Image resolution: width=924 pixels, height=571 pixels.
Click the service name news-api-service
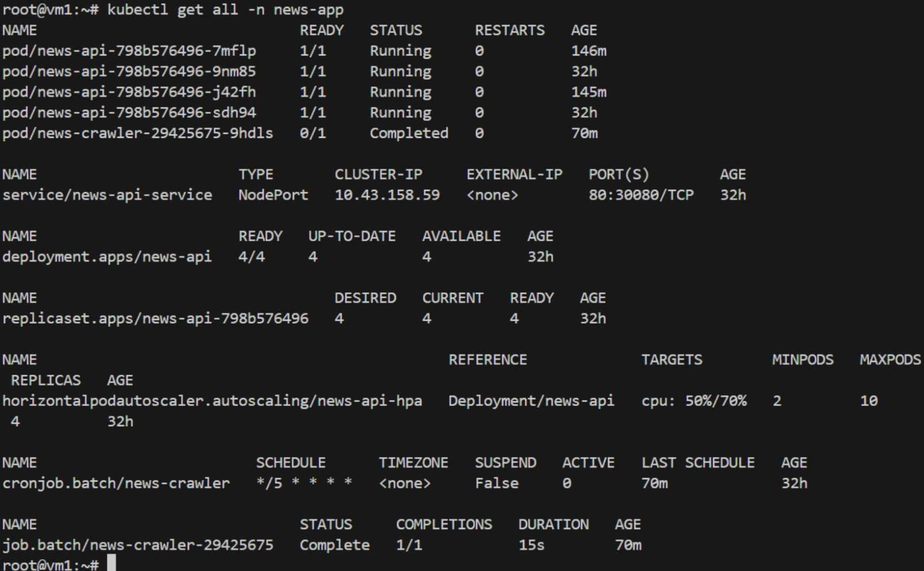[107, 195]
